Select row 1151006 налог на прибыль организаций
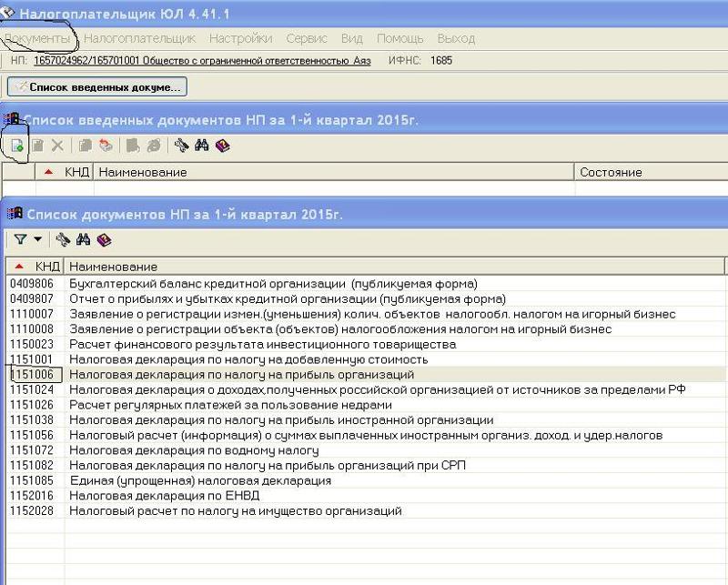 click(367, 374)
